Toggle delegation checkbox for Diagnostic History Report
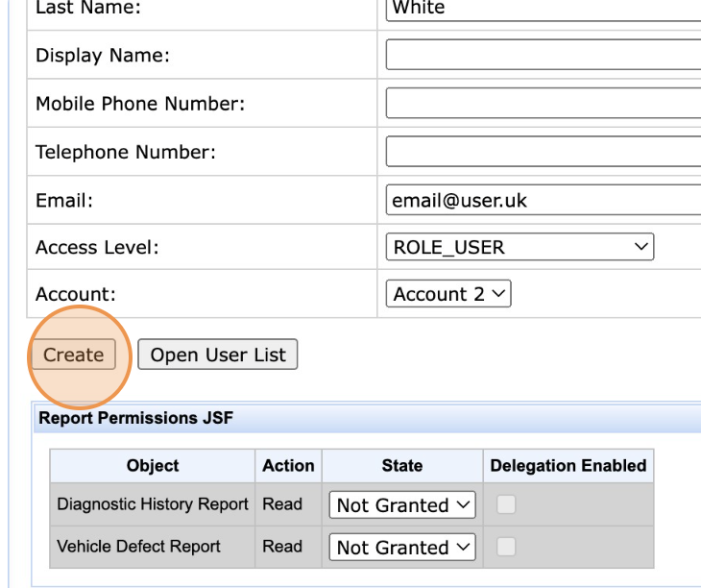This screenshot has height=588, width=701. tap(504, 504)
